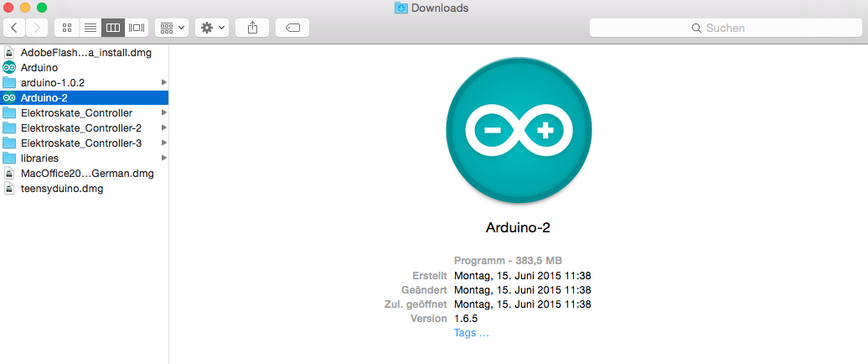Expand Elektroskate_Controller-2 folder arrow
Screen dimensions: 868x364
pos(164,128)
